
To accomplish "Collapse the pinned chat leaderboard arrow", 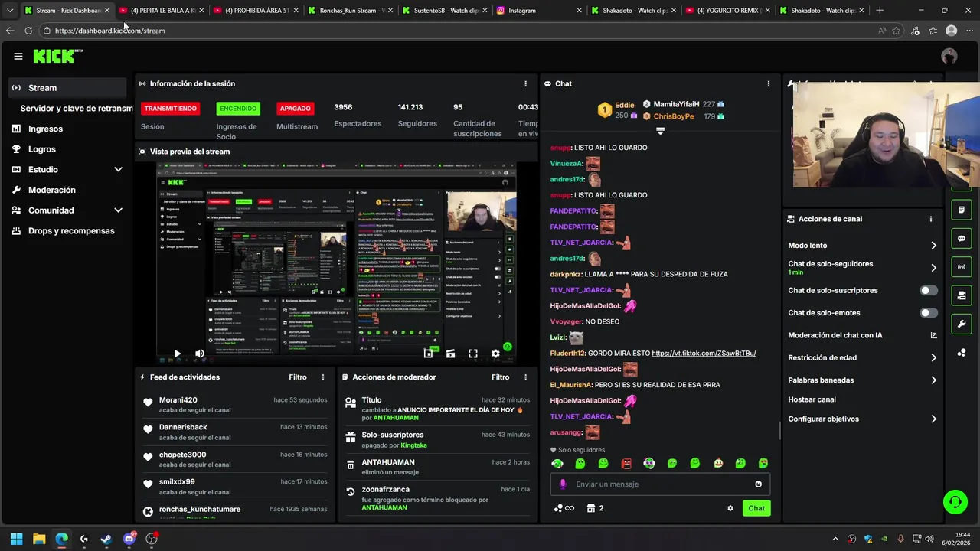I will point(660,131).
